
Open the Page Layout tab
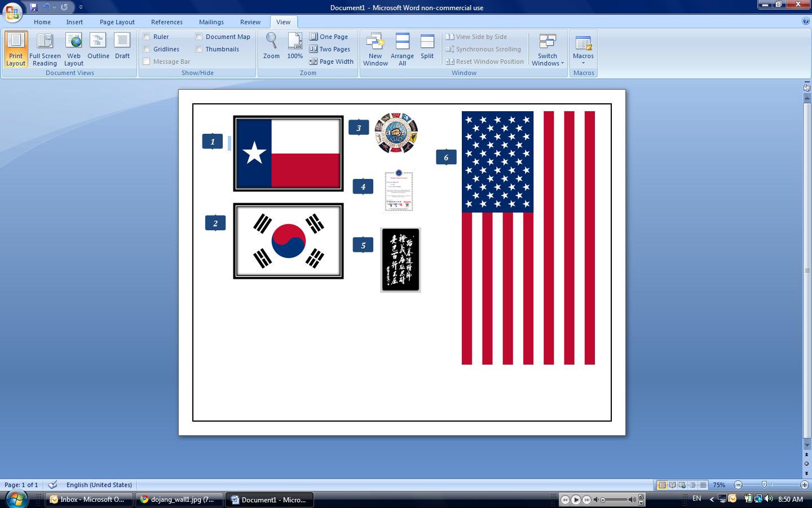point(117,22)
